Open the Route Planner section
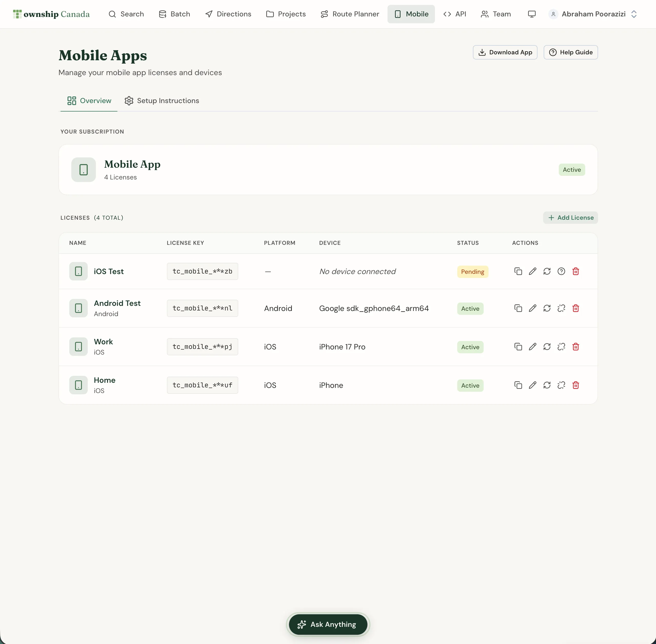The height and width of the screenshot is (644, 656). pos(350,14)
